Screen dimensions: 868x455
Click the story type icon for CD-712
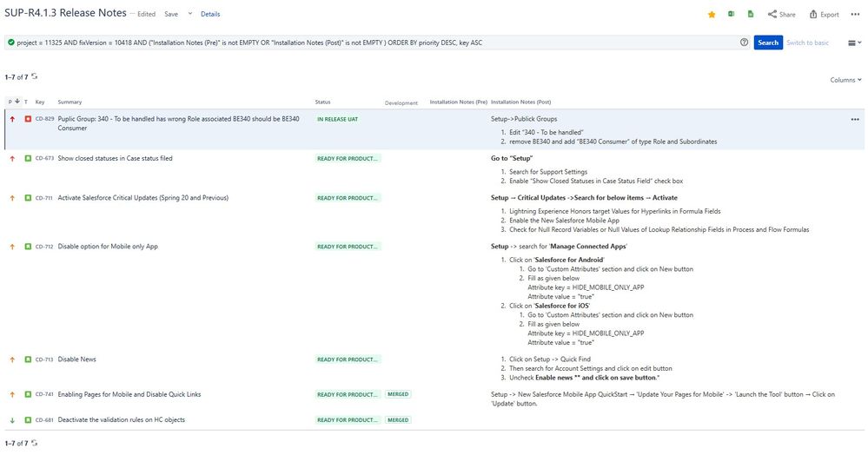click(x=28, y=247)
